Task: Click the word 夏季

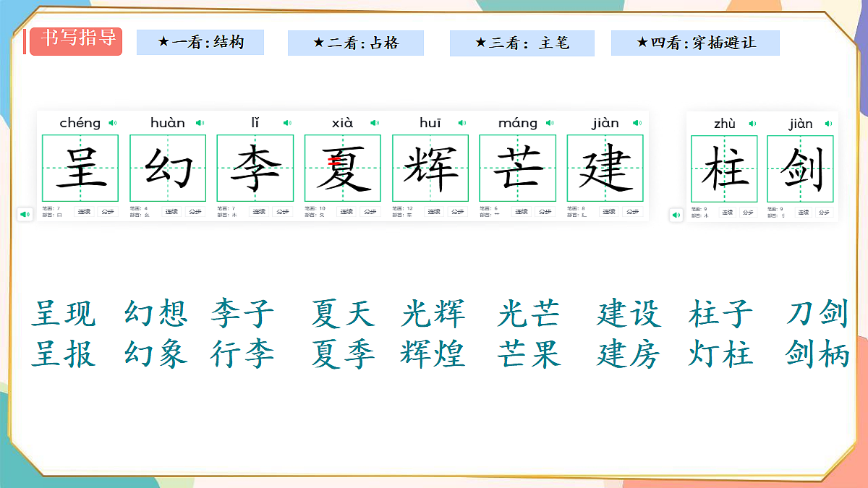Action: tap(343, 354)
